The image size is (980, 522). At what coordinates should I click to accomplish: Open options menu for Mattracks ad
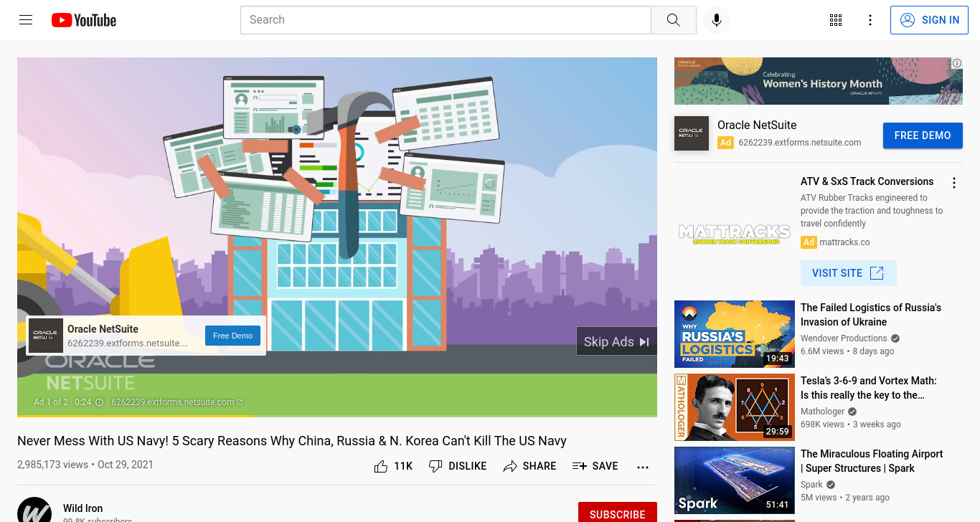click(x=954, y=183)
